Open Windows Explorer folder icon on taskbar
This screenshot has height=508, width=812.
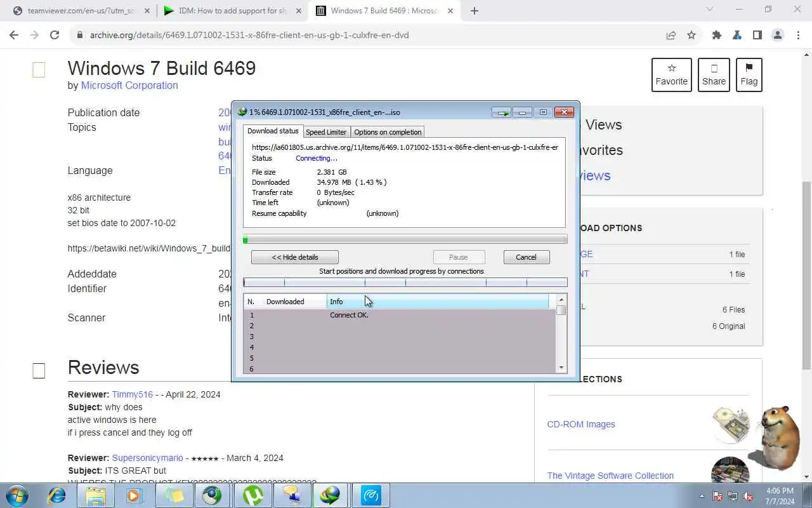(x=96, y=495)
